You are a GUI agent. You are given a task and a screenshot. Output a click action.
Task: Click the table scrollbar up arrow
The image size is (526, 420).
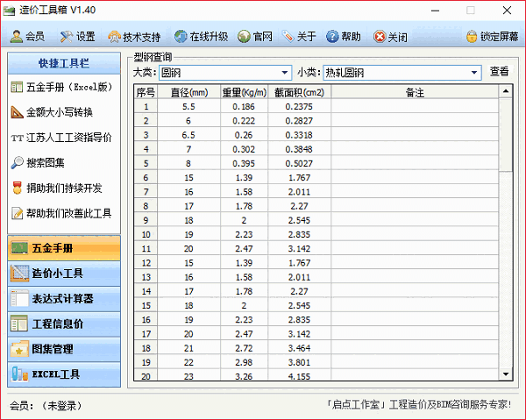coord(506,91)
